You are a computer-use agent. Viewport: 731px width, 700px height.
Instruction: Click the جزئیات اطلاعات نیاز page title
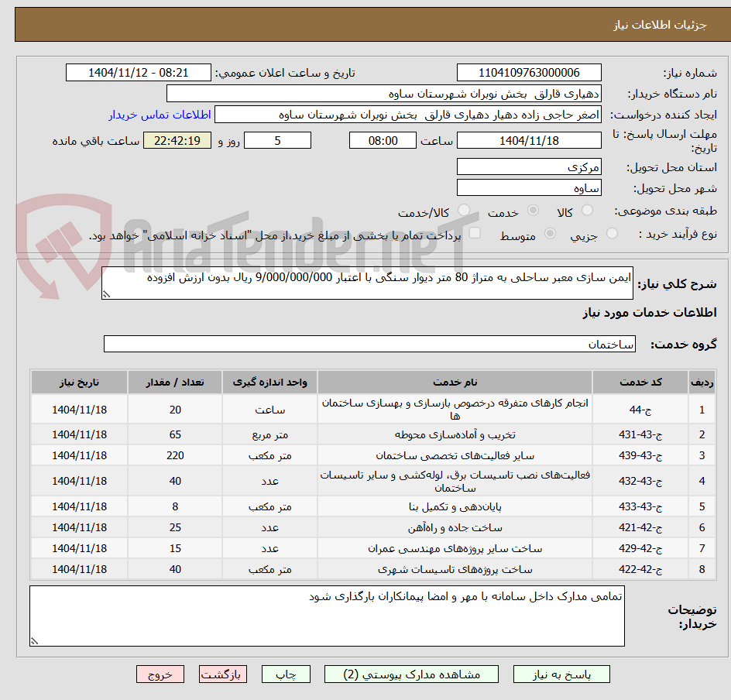coord(660,25)
